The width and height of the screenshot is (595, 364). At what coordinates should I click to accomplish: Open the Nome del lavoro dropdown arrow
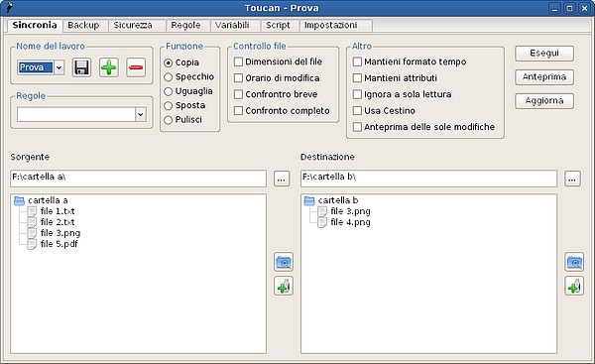(59, 67)
